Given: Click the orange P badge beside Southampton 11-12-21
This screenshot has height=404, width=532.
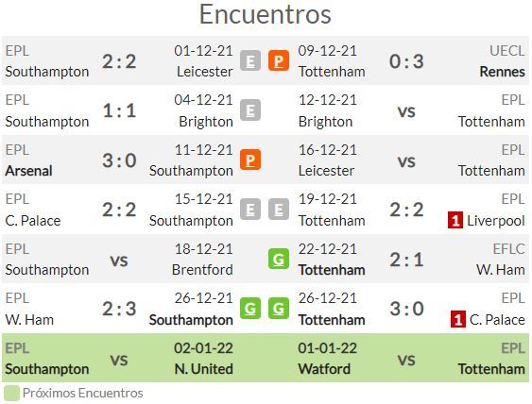Looking at the screenshot, I should [250, 160].
